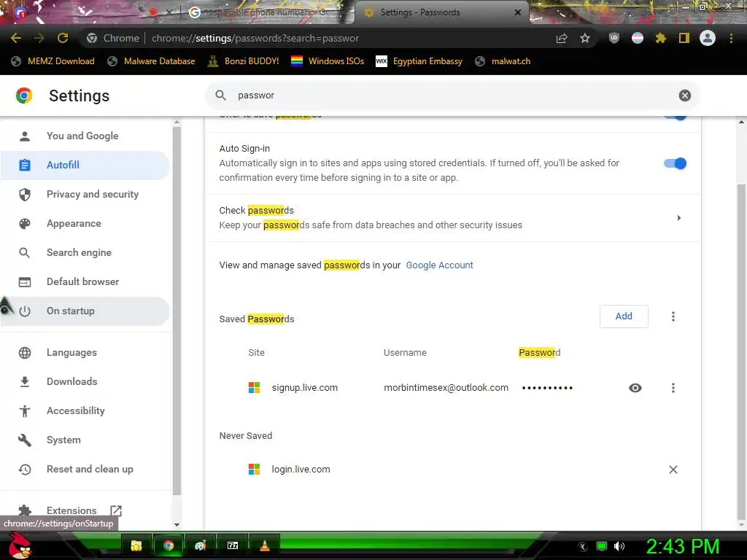Go to On startup settings
Viewport: 747px width, 560px height.
click(85, 311)
